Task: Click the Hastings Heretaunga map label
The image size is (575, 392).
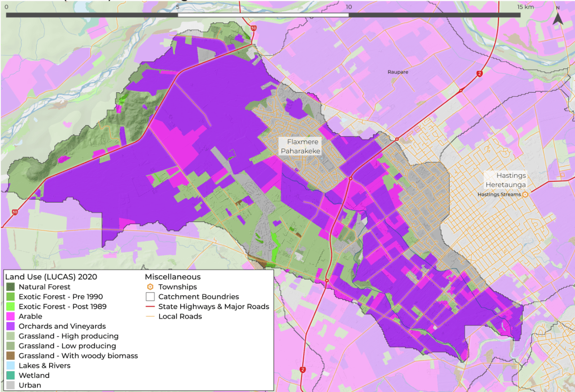Action: tap(505, 180)
